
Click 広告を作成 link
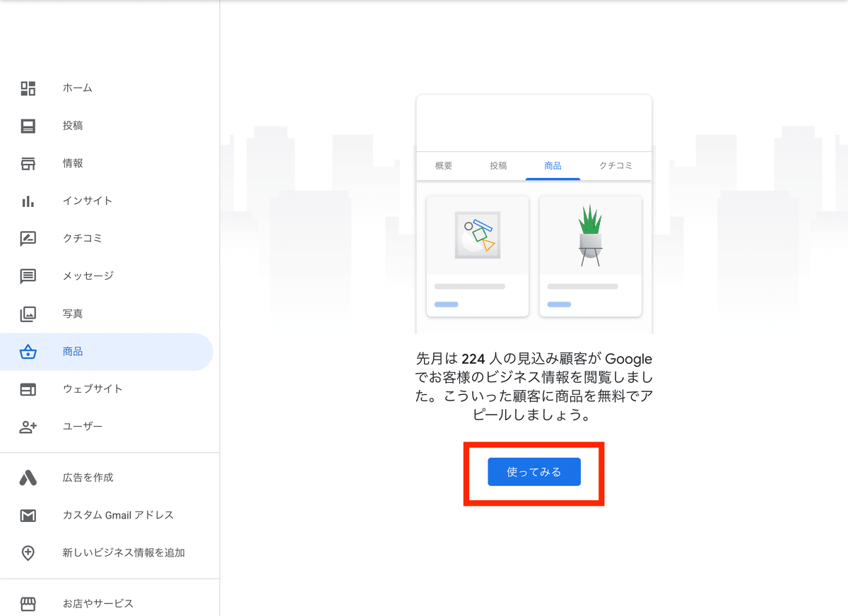click(88, 478)
